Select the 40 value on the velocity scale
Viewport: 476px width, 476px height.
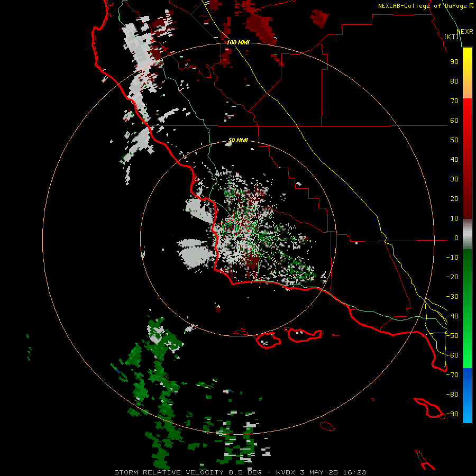(454, 160)
